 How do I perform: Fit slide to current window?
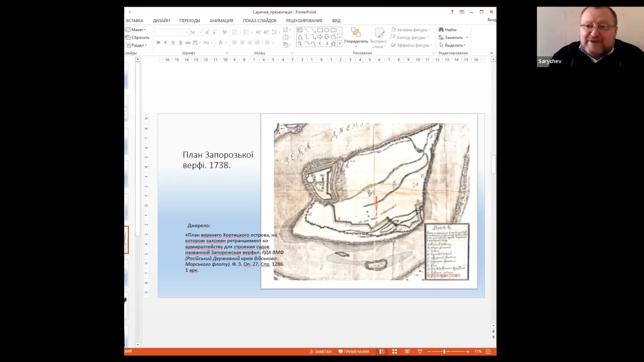(x=488, y=351)
